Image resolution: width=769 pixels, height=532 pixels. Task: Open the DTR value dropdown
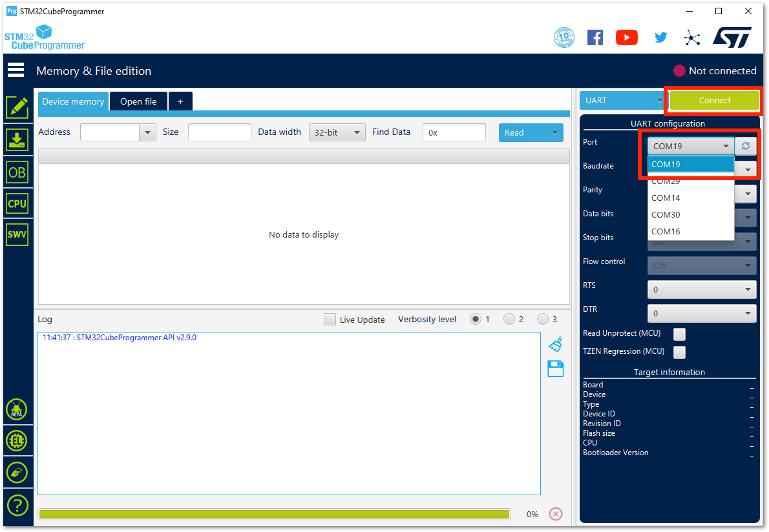click(x=702, y=314)
